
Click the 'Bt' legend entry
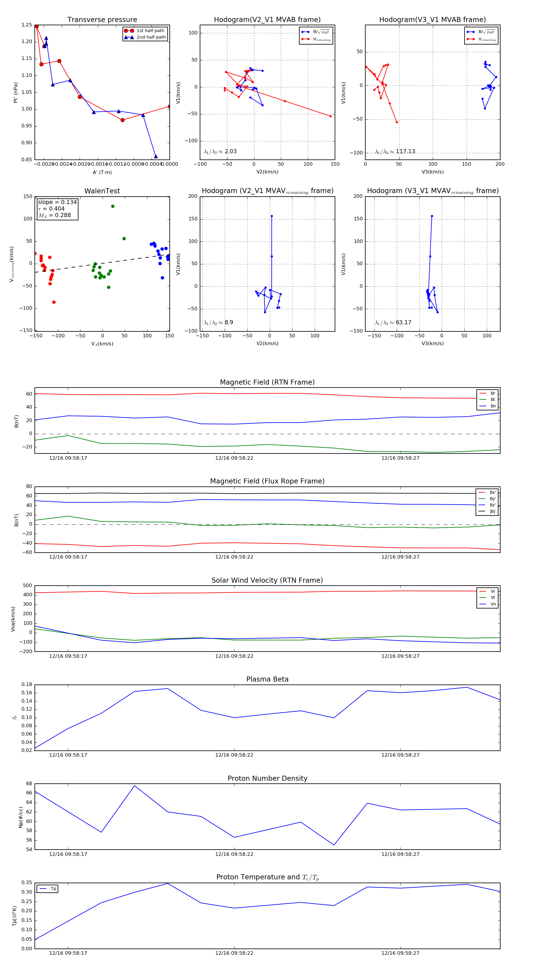[x=487, y=399]
